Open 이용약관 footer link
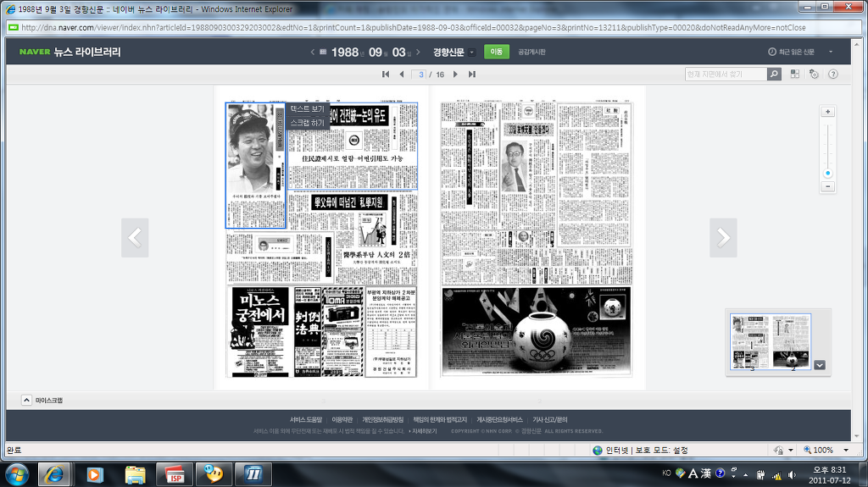The image size is (868, 487). point(342,419)
